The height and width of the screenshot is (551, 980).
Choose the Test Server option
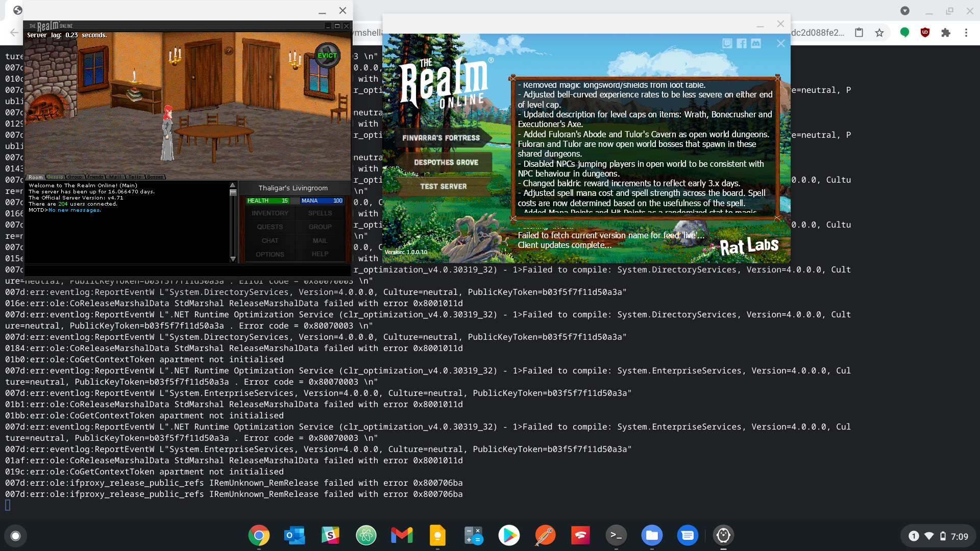[x=443, y=186]
